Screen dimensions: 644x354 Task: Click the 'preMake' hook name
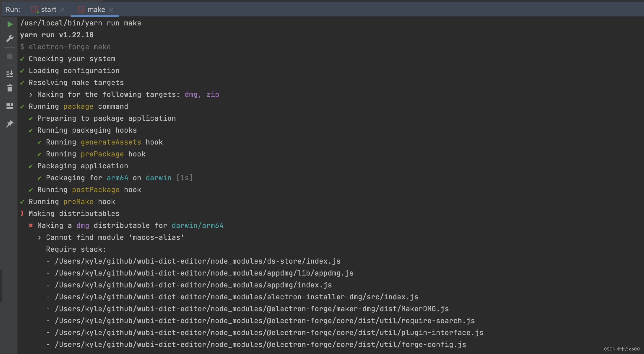79,202
